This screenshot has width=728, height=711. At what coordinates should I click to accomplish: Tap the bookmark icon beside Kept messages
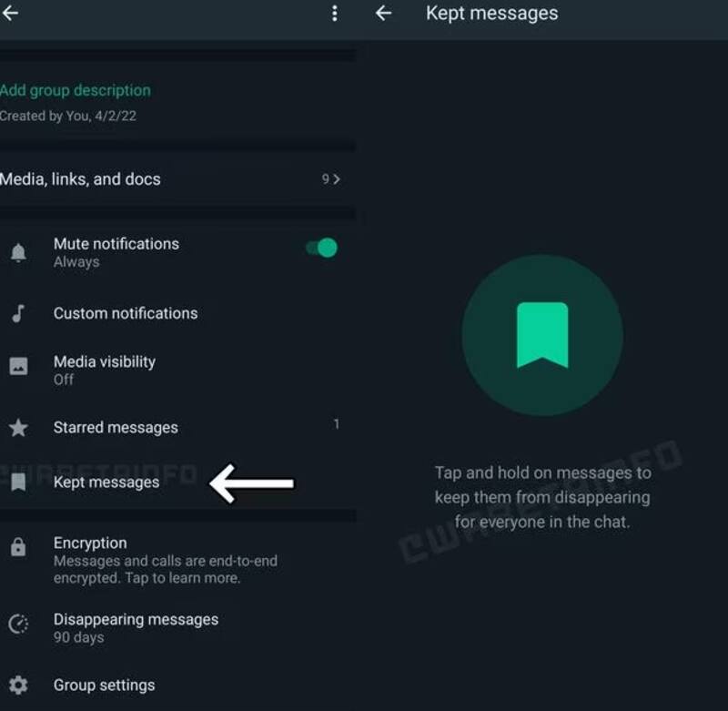pyautogui.click(x=18, y=482)
